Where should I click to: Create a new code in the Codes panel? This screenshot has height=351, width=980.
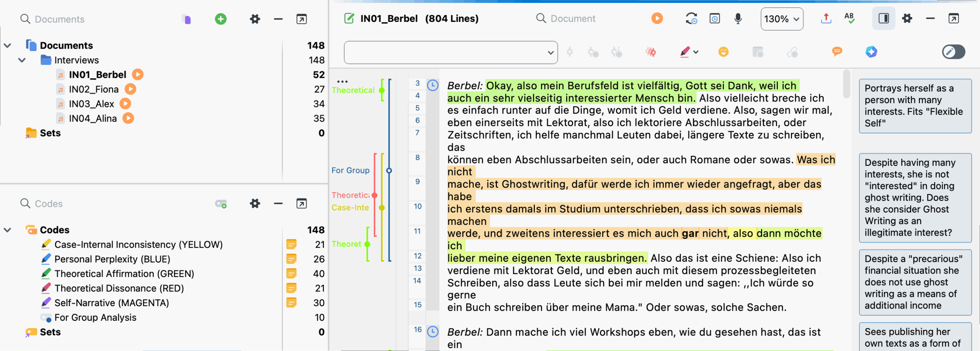tap(221, 203)
